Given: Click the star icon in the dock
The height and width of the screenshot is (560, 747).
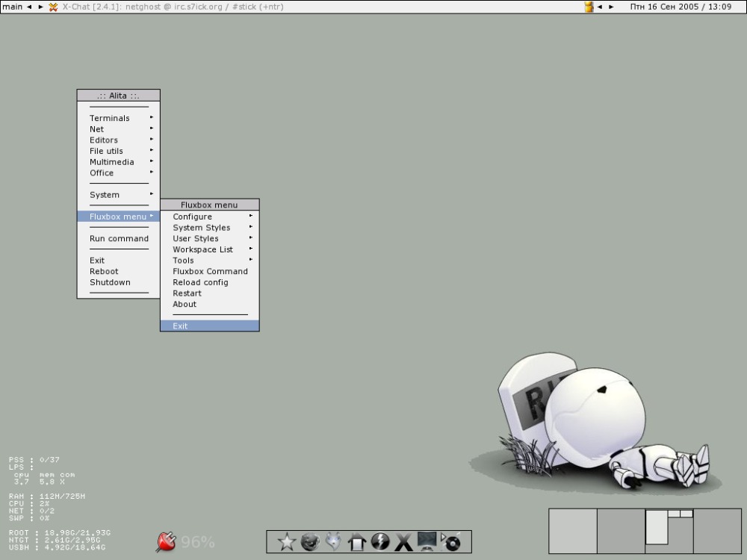Looking at the screenshot, I should (x=287, y=542).
